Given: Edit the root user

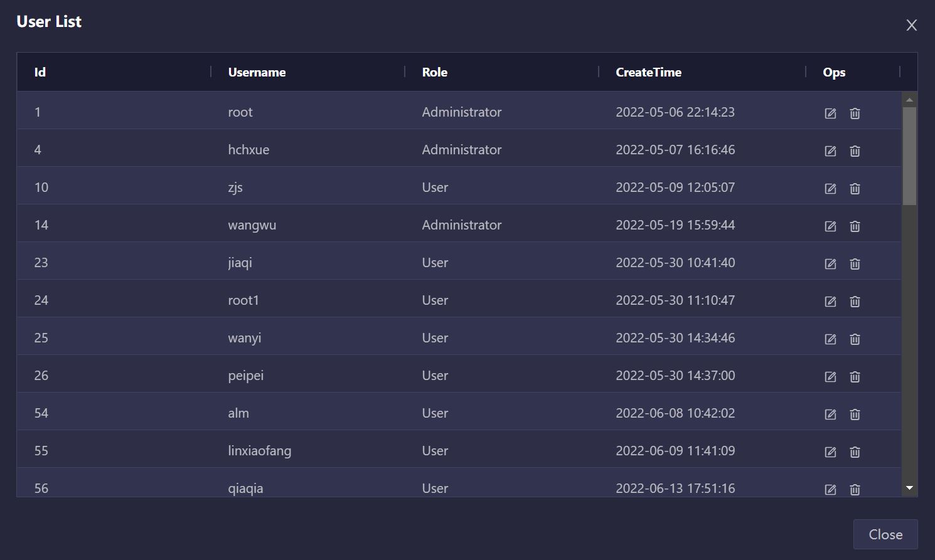Looking at the screenshot, I should [830, 114].
